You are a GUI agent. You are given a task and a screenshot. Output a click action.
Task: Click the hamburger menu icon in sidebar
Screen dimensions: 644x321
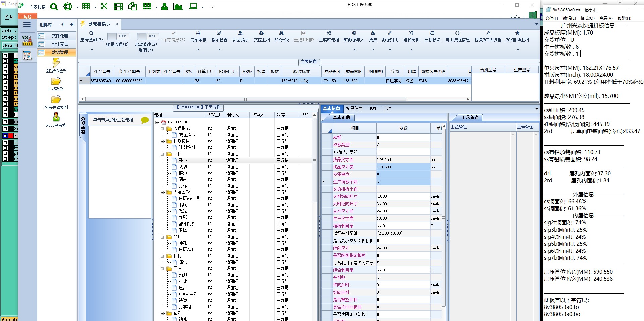(x=27, y=24)
